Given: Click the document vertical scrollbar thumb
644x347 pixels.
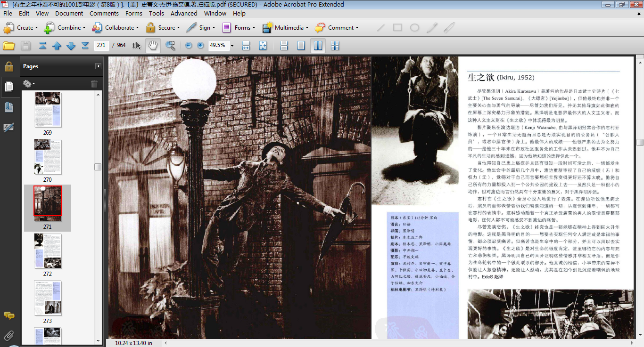Looking at the screenshot, I should tap(640, 142).
